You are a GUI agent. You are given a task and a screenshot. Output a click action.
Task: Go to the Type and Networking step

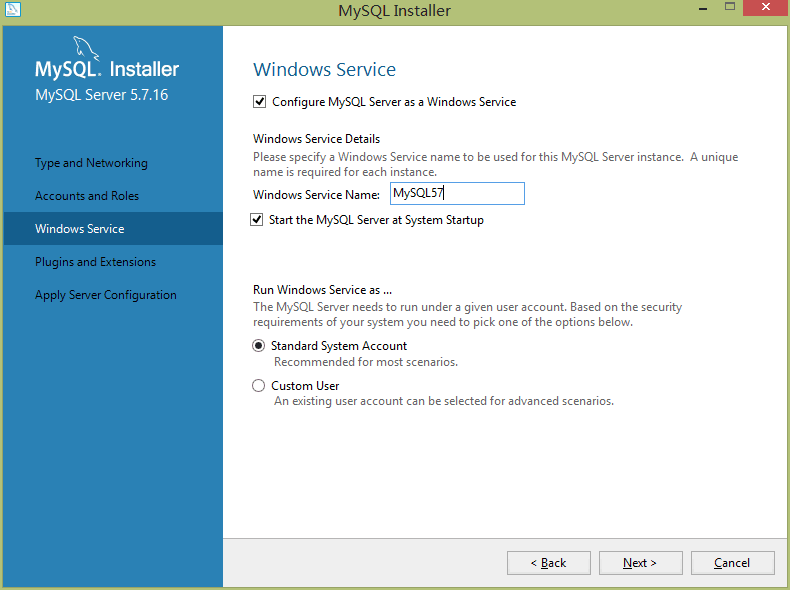91,163
